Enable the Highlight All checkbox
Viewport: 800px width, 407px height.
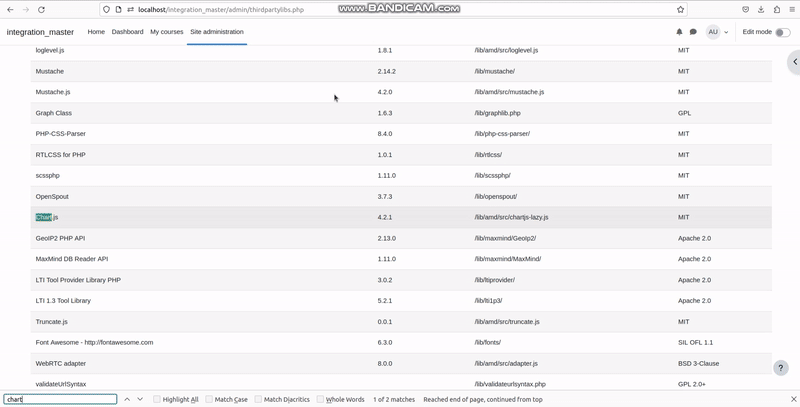click(x=157, y=399)
